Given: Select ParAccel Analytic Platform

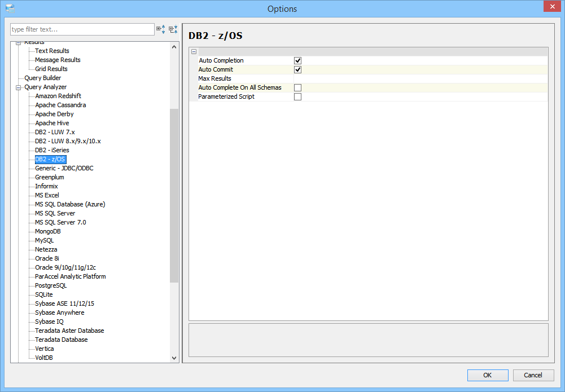Looking at the screenshot, I should pyautogui.click(x=70, y=276).
